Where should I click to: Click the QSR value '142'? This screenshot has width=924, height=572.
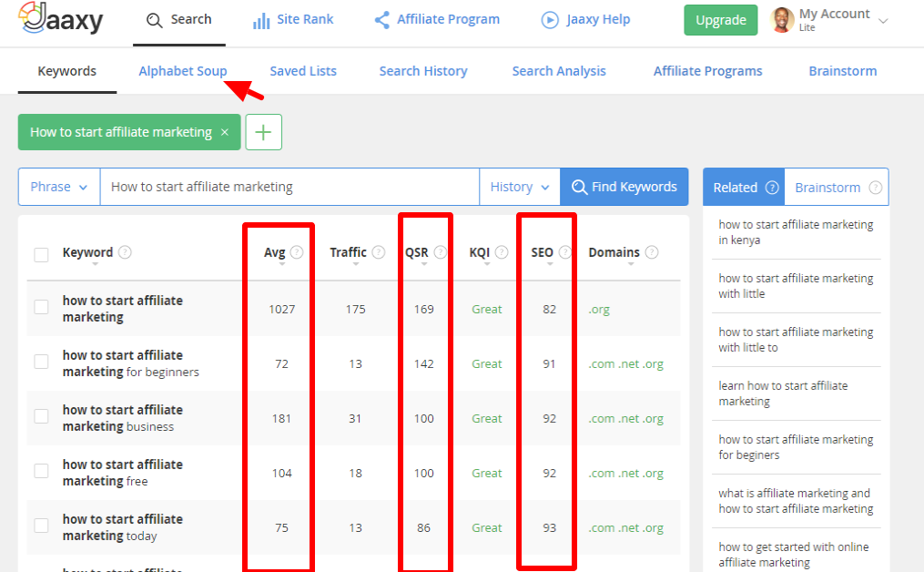(423, 363)
